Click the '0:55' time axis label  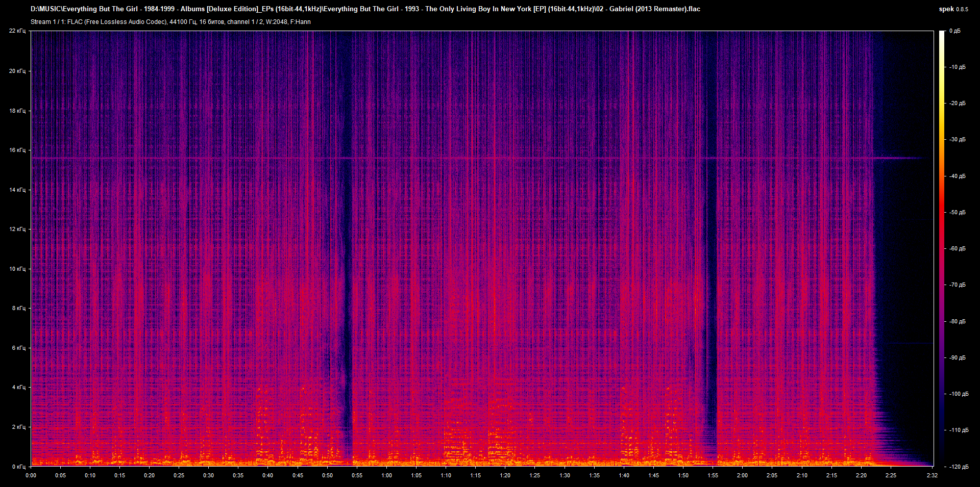[357, 475]
